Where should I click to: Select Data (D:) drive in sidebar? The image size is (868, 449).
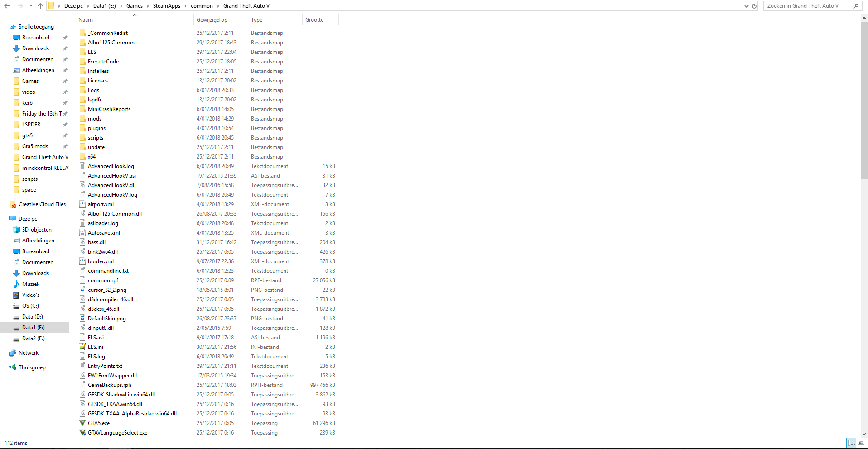32,317
